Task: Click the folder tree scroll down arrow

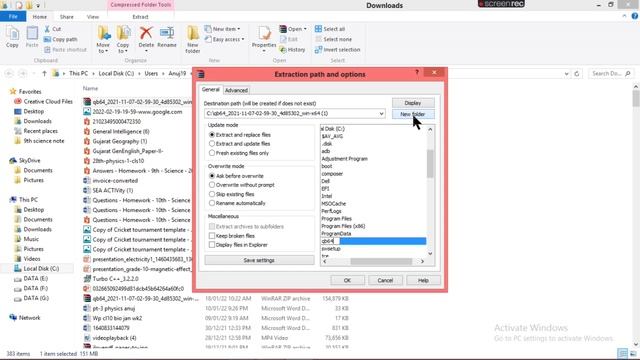Action: tap(430, 253)
